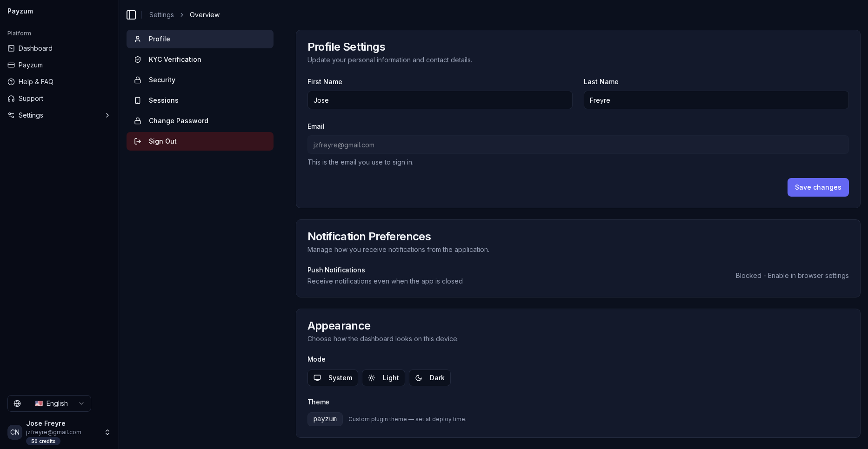The width and height of the screenshot is (868, 449).
Task: Select Dark appearance mode
Action: (430, 378)
